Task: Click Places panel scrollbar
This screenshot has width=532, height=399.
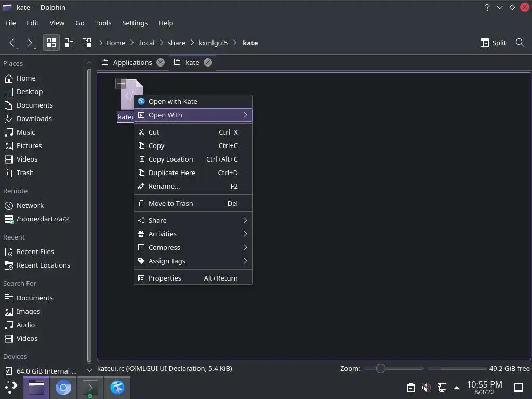Action: coord(89,216)
